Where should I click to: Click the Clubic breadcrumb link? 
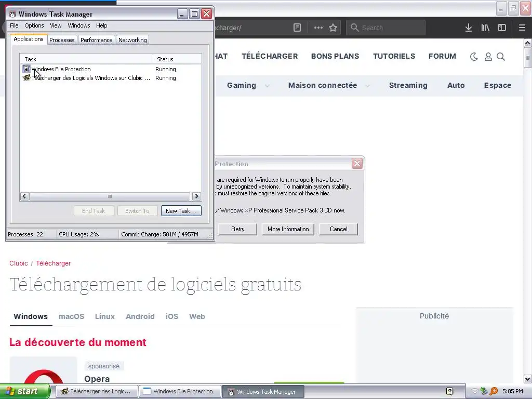(x=19, y=263)
